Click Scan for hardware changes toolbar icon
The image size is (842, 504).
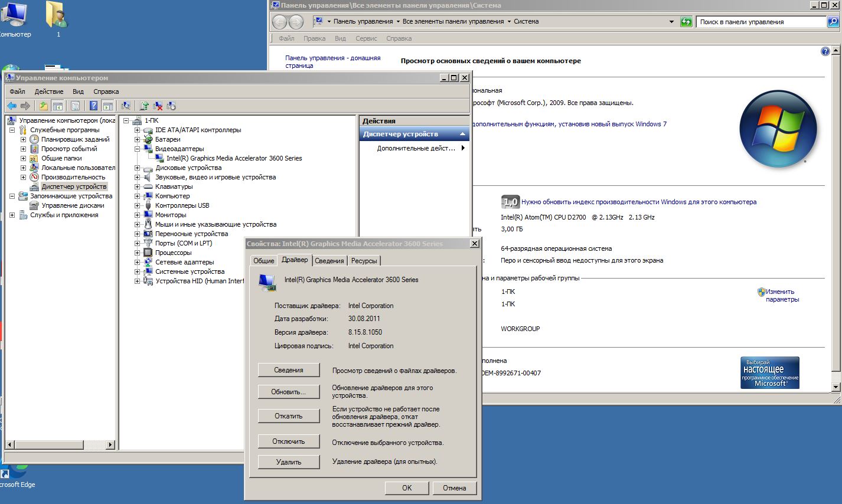[x=126, y=106]
